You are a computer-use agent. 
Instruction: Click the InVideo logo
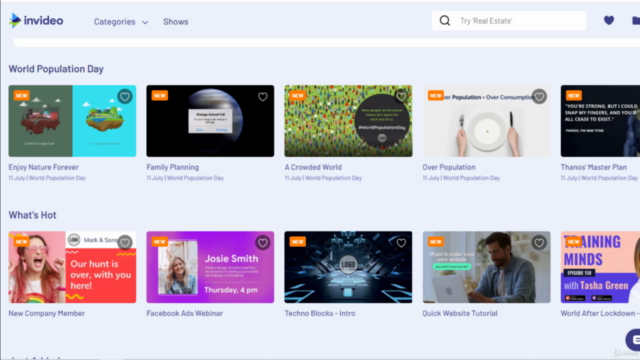36,20
